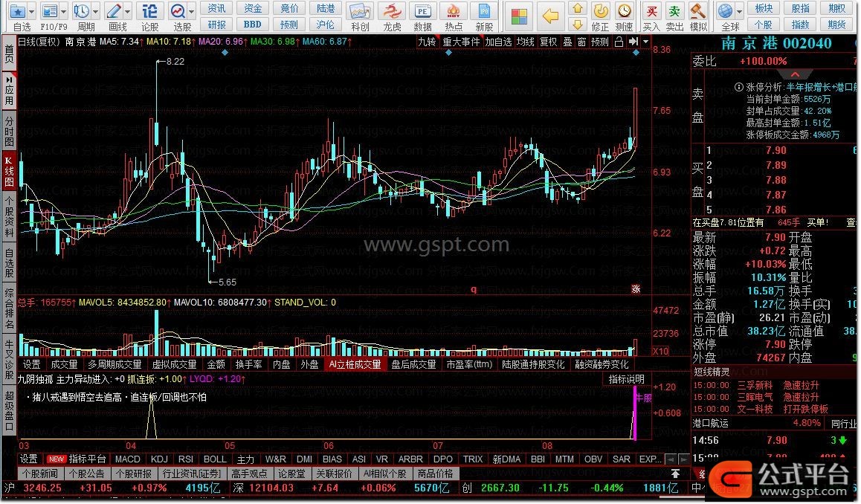Open the 分时图 sidebar tab

[x=9, y=132]
